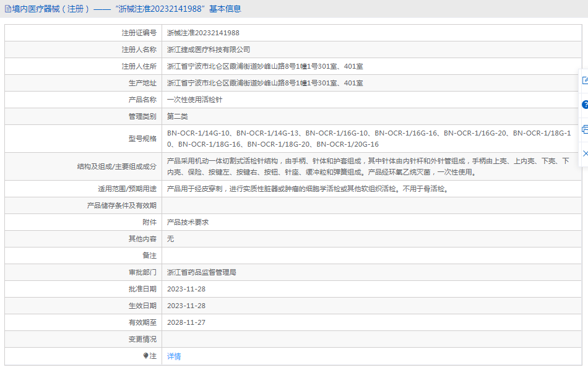588x370 pixels.
Task: Click structure description starting 产品采用机动一体切割式
Action: click(368, 166)
